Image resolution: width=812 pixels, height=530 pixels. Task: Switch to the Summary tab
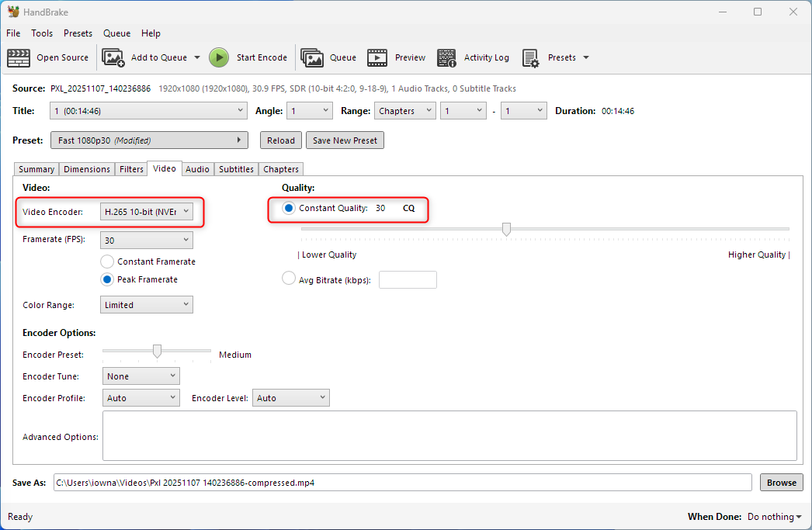click(36, 169)
